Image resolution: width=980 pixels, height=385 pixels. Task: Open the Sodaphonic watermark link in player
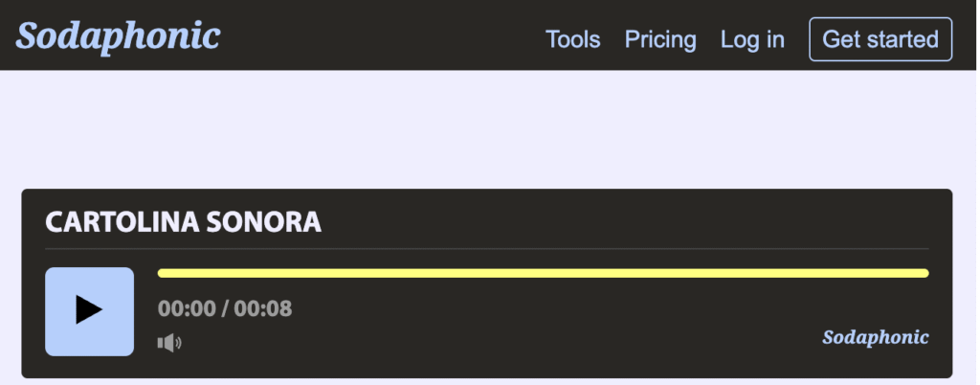tap(876, 337)
